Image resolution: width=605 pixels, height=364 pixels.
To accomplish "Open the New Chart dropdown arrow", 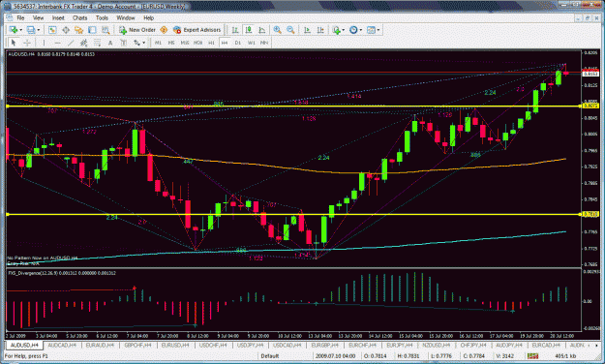I will click(x=20, y=30).
